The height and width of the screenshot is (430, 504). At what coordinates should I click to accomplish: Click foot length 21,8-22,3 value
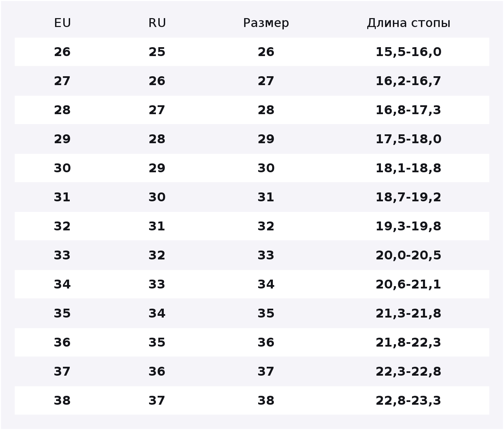tap(408, 343)
